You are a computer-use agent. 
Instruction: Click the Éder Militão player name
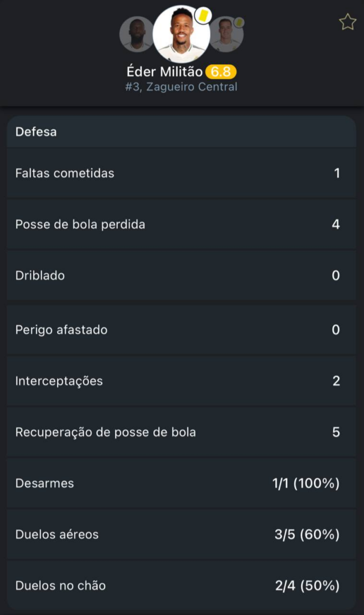point(165,72)
